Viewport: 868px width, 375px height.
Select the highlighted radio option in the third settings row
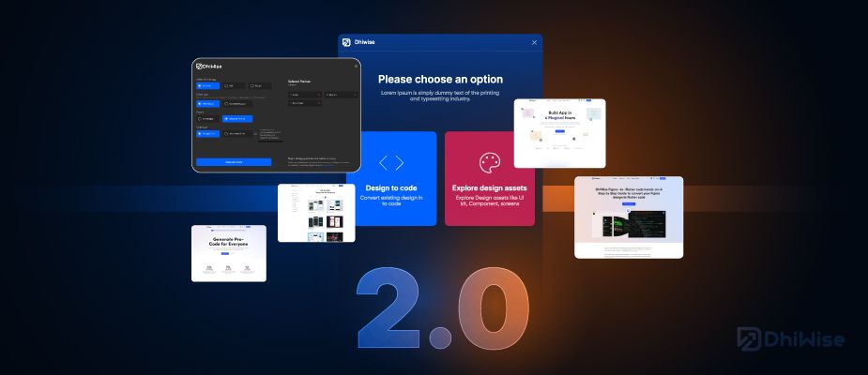pyautogui.click(x=237, y=119)
